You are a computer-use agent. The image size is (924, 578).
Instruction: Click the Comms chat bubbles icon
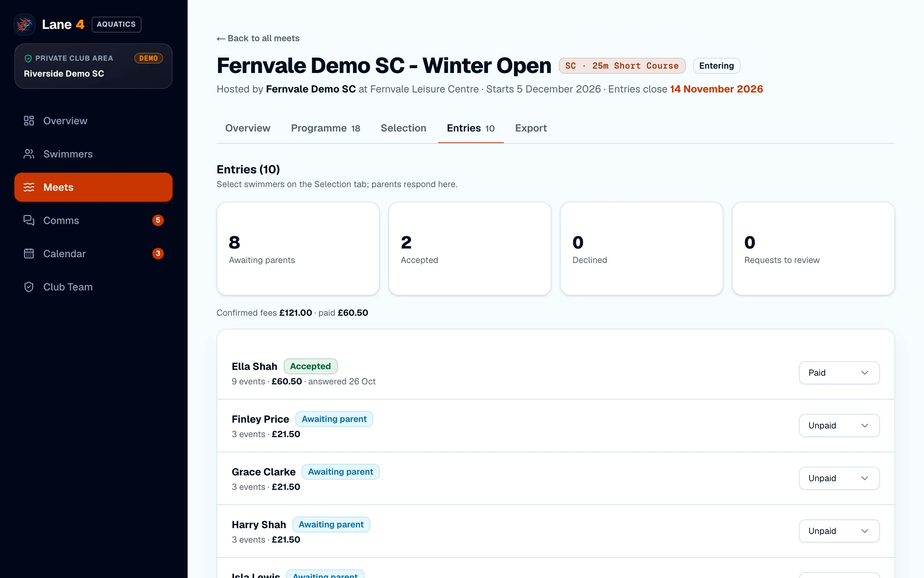click(29, 221)
